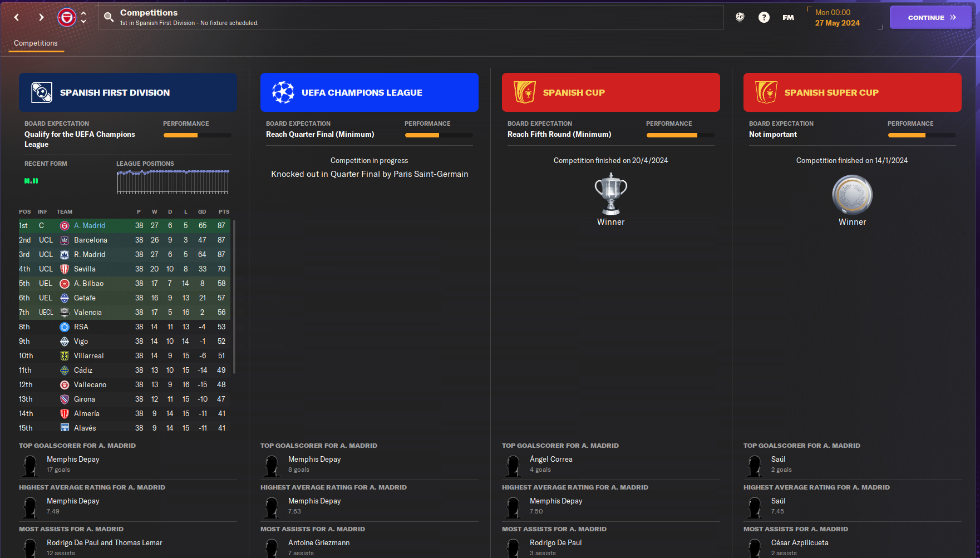
Task: Open Memphis Depay, league top goalscorer
Action: pos(73,460)
